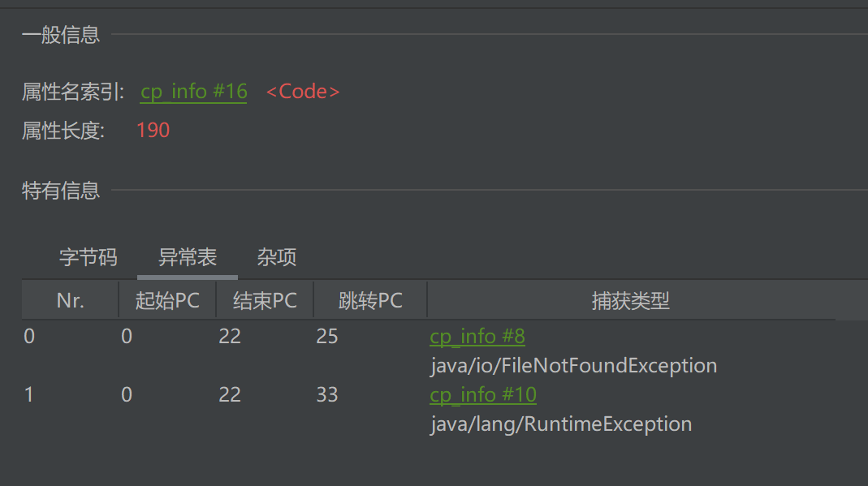Click jump PC value 33 in row 1

click(327, 394)
